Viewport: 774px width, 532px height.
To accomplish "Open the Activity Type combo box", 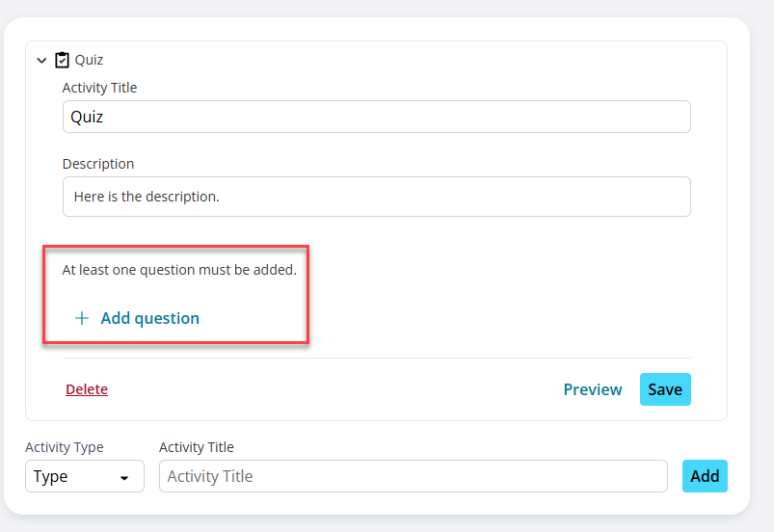I will (x=85, y=476).
